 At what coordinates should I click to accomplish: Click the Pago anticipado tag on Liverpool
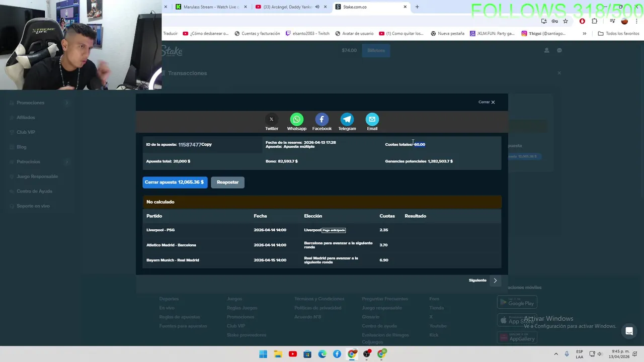tap(334, 230)
